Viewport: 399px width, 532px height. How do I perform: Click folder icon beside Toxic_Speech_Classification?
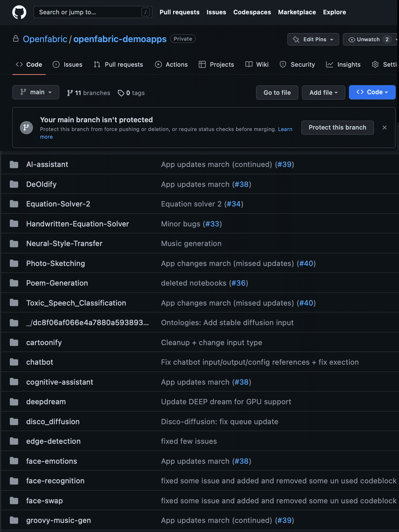[14, 303]
